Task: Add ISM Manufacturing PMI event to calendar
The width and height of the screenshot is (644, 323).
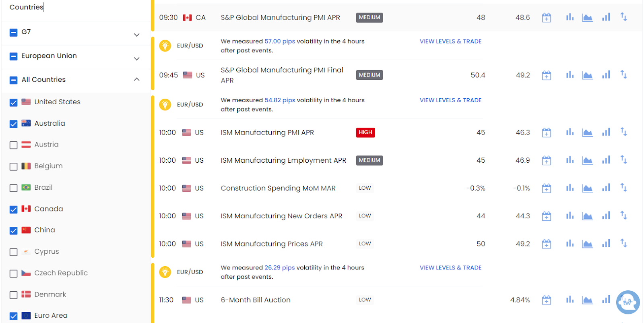Action: click(546, 133)
